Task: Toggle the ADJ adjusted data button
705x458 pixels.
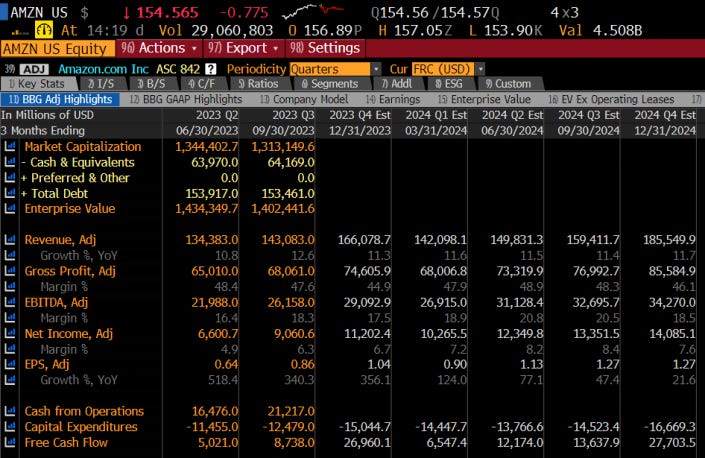Action: [x=34, y=69]
